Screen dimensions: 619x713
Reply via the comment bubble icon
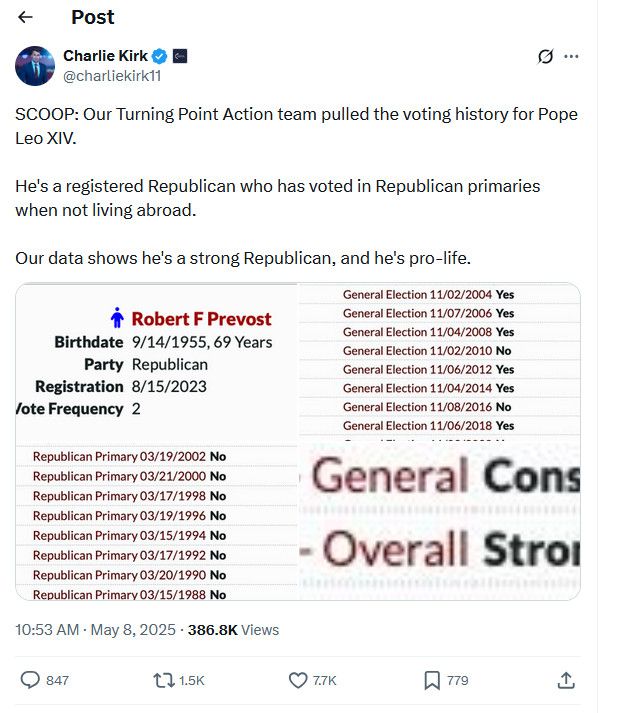[30, 680]
